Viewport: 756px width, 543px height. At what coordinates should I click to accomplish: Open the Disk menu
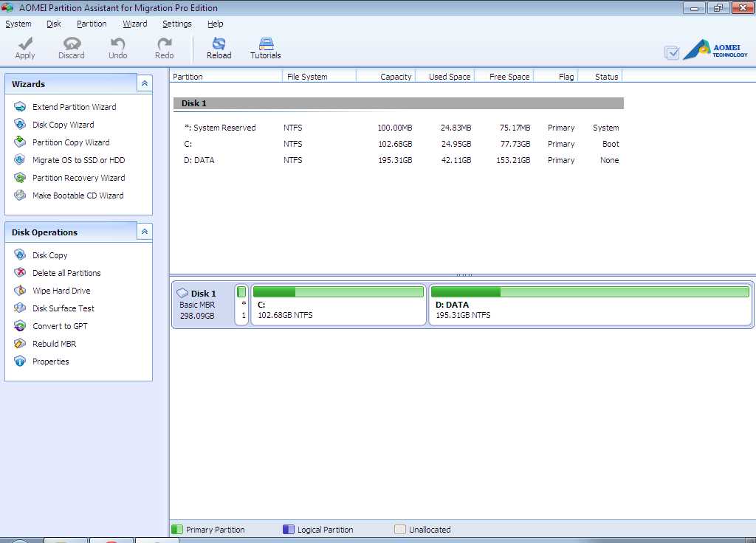click(53, 24)
